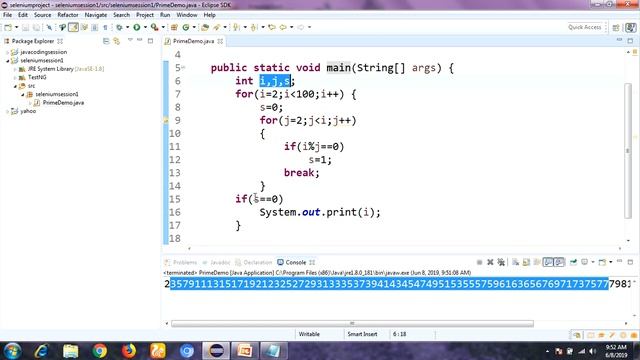Click the Quick Access search field
Viewport: 640px width, 360px height.
point(584,27)
